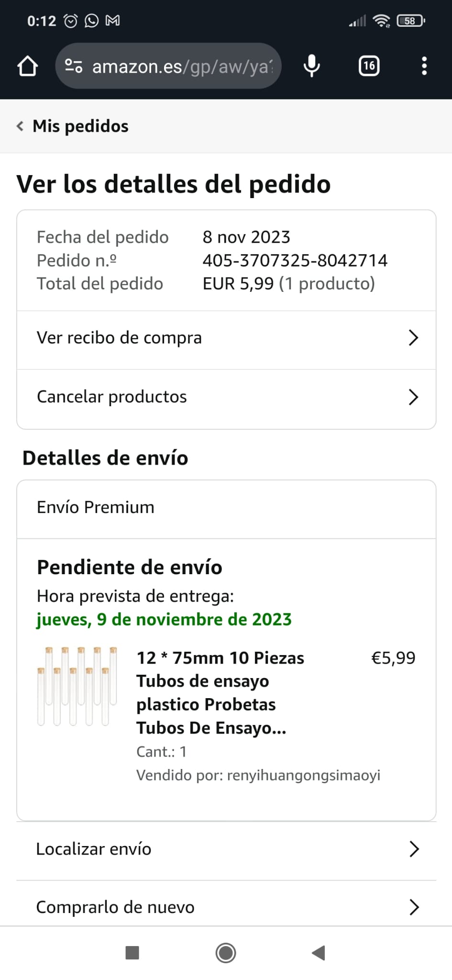Tap the browser home icon

tap(28, 66)
